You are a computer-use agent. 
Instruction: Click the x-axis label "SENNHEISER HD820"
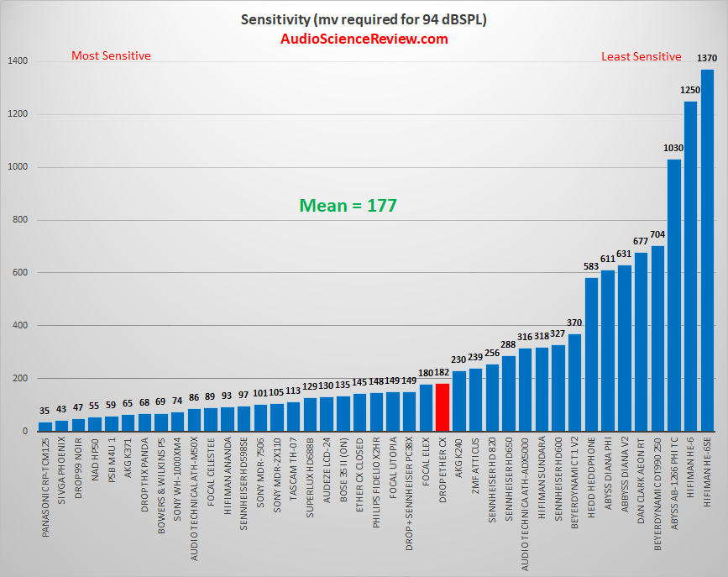493,480
